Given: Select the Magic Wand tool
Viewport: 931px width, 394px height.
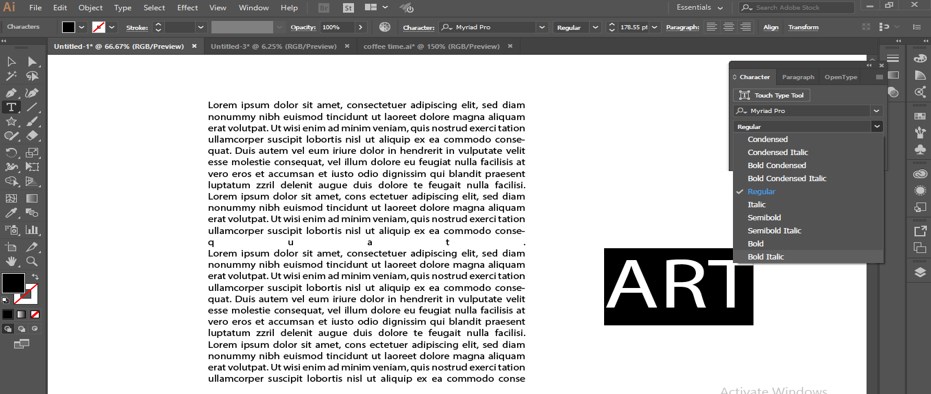Looking at the screenshot, I should click(11, 77).
